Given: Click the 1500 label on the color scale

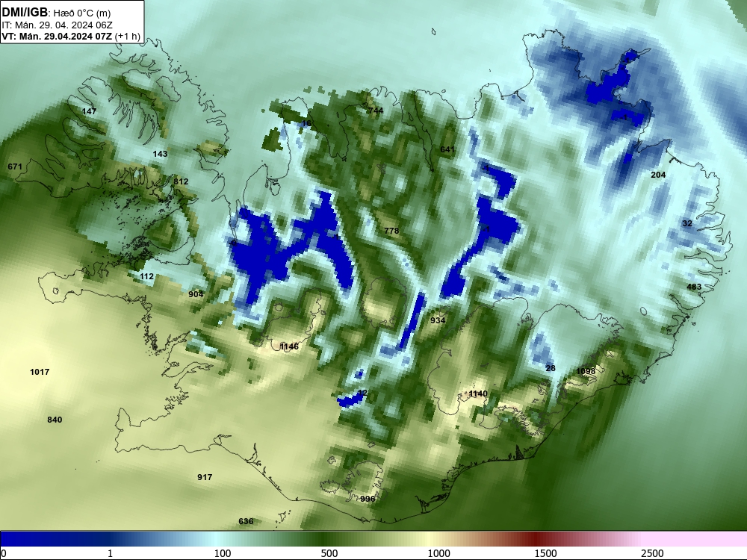Looking at the screenshot, I should 545,553.
